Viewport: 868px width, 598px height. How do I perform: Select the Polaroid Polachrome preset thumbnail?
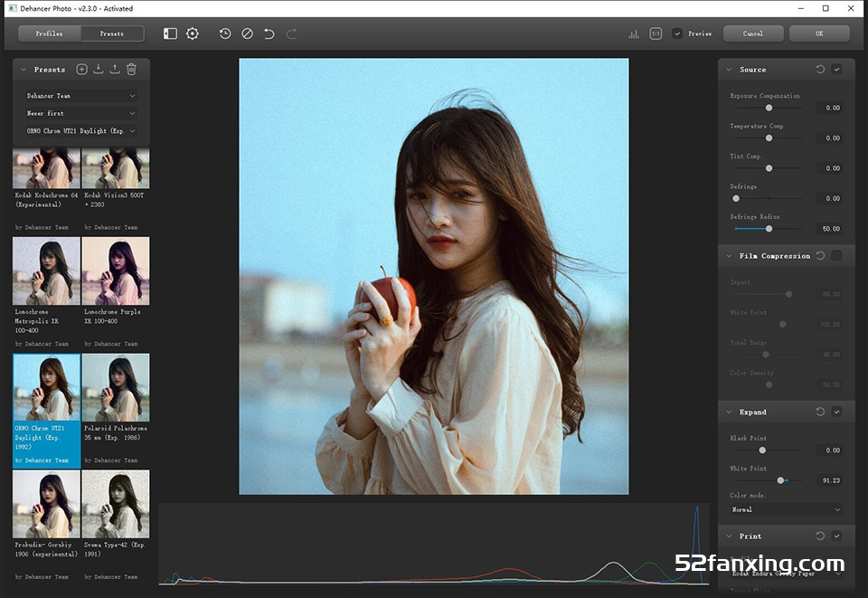pyautogui.click(x=116, y=387)
